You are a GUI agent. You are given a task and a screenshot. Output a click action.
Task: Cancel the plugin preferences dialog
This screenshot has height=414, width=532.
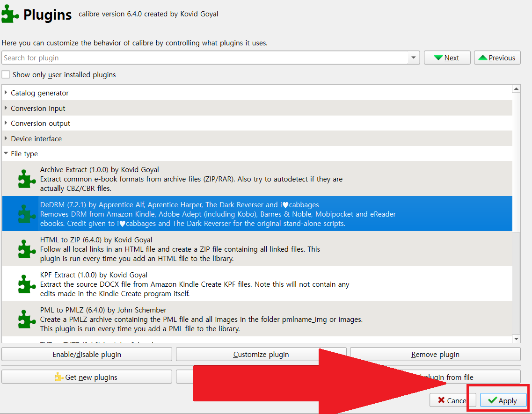point(452,400)
